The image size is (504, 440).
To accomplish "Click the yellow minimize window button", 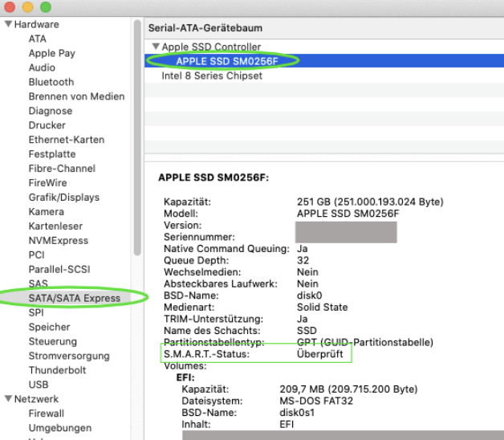I will (27, 6).
